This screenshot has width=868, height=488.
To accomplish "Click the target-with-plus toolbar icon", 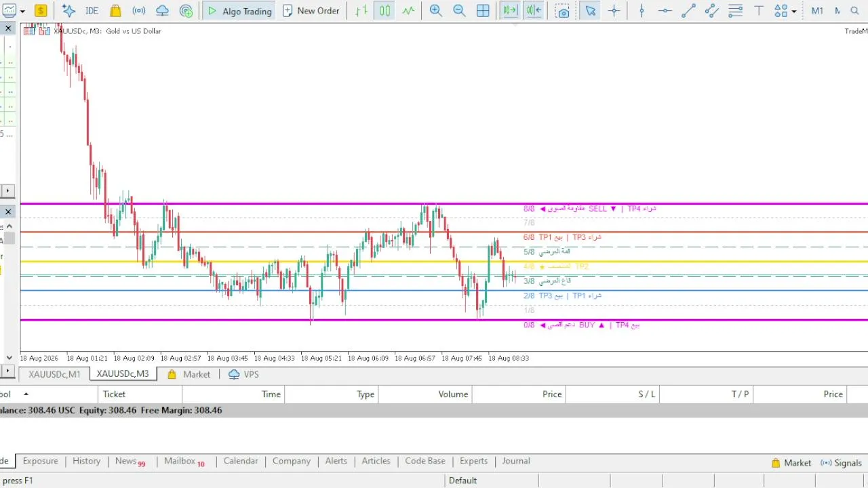I will (186, 11).
